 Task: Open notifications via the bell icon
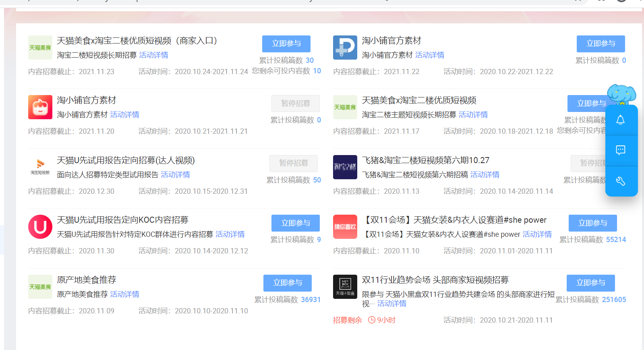[621, 120]
